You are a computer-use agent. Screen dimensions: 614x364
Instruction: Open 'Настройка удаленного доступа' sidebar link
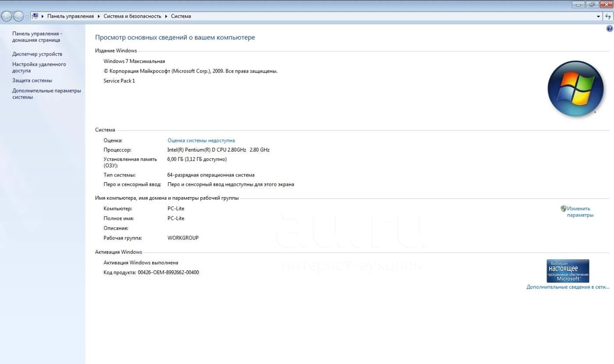point(39,67)
